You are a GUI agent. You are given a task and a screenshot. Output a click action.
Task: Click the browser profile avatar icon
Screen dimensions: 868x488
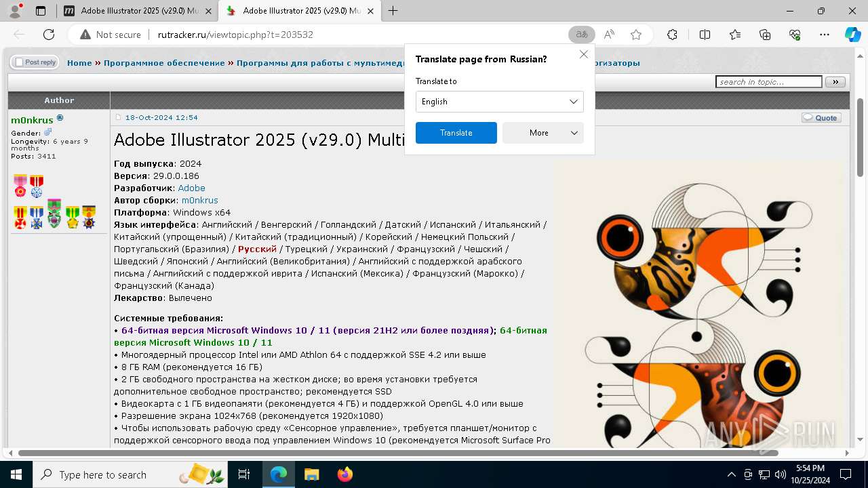(16, 11)
